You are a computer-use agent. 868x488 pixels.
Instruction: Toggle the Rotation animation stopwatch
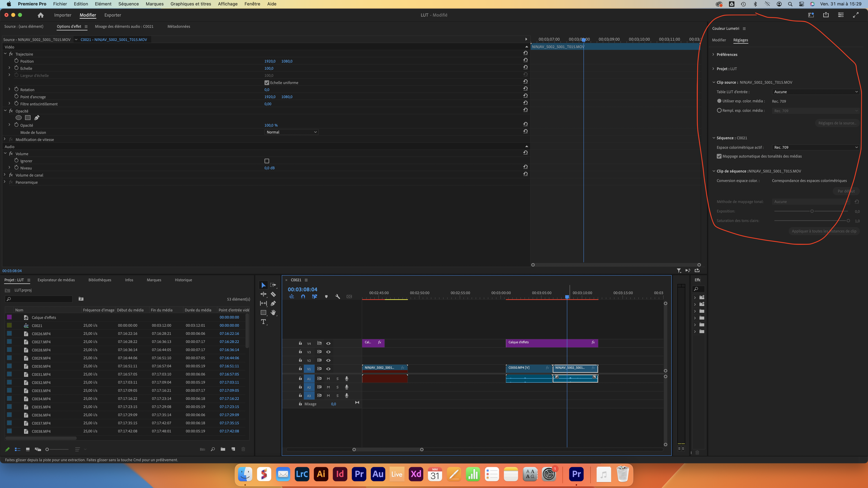(x=16, y=89)
